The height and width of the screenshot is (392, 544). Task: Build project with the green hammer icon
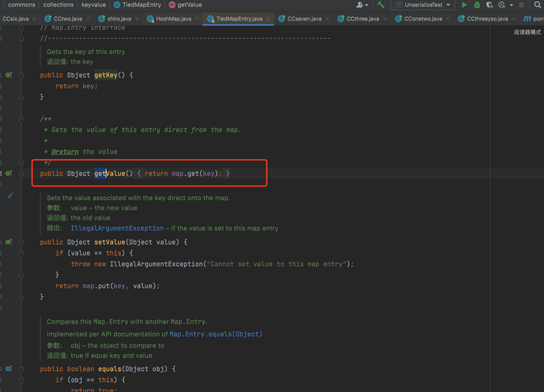click(380, 5)
